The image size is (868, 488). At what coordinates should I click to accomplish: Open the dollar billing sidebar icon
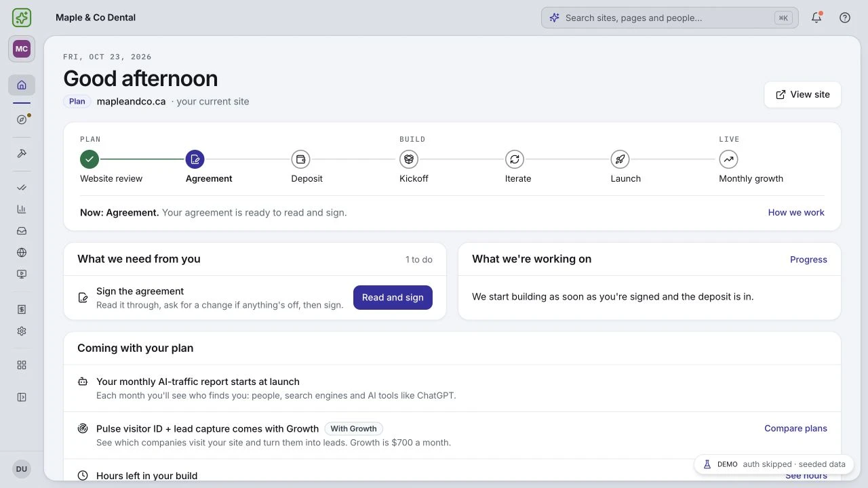click(22, 310)
